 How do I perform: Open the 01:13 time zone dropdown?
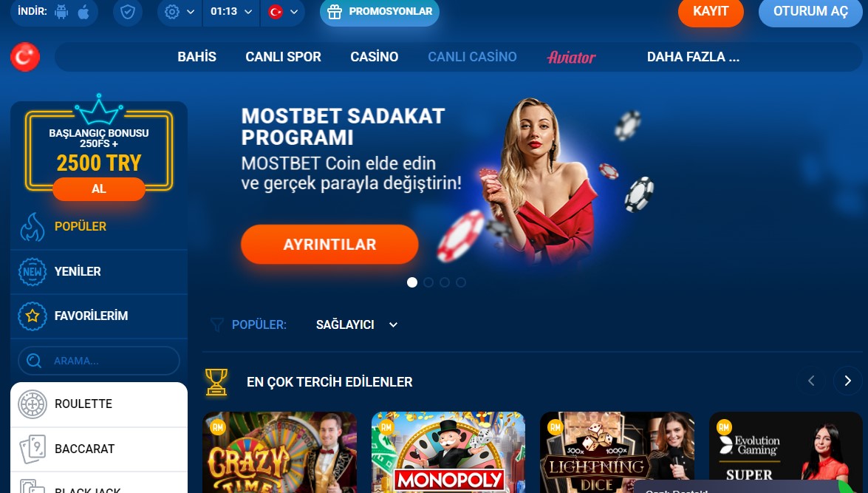click(231, 12)
